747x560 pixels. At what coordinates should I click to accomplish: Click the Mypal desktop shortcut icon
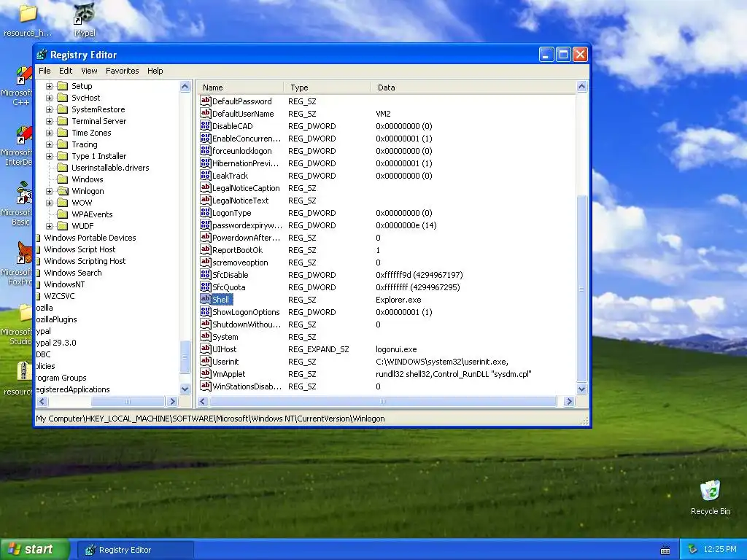tap(85, 15)
